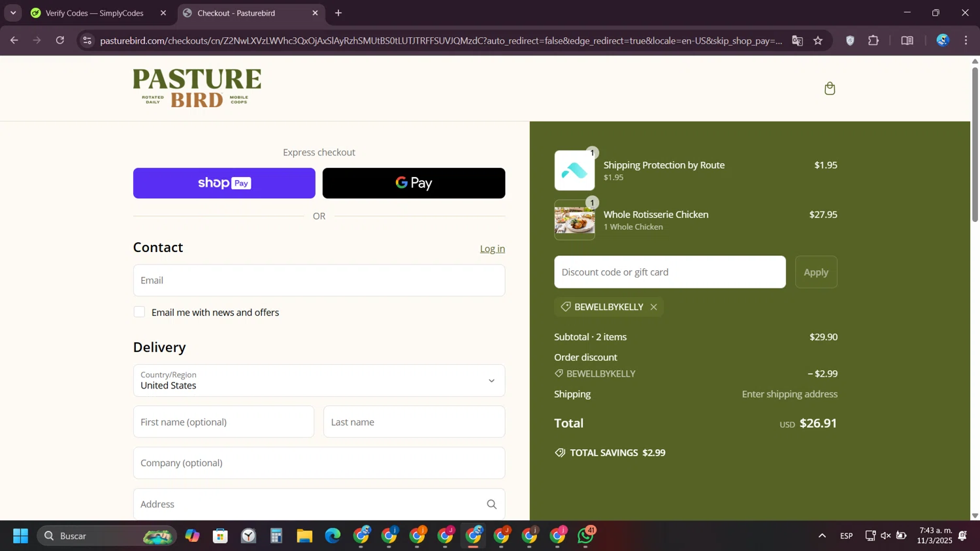Open the browser side panel icon

click(x=907, y=40)
